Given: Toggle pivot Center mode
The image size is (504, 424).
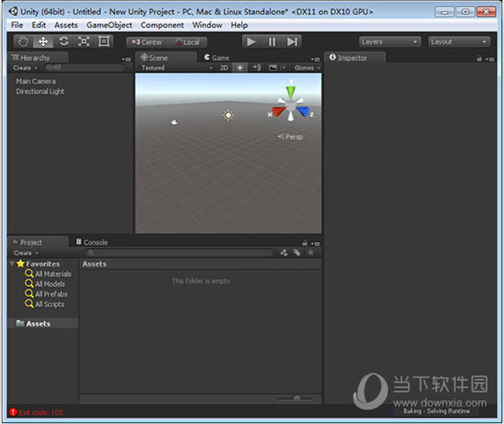Looking at the screenshot, I should [x=147, y=42].
